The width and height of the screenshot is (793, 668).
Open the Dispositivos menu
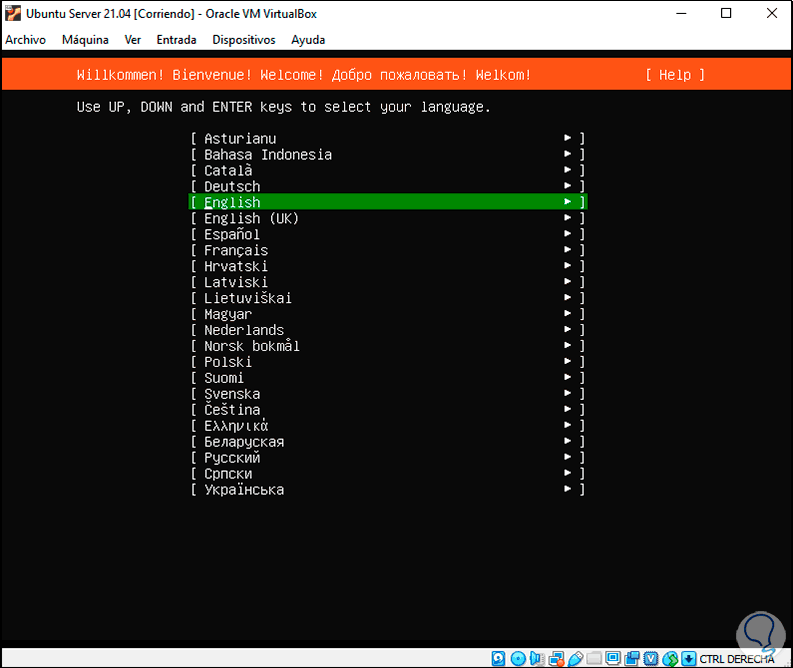(244, 40)
